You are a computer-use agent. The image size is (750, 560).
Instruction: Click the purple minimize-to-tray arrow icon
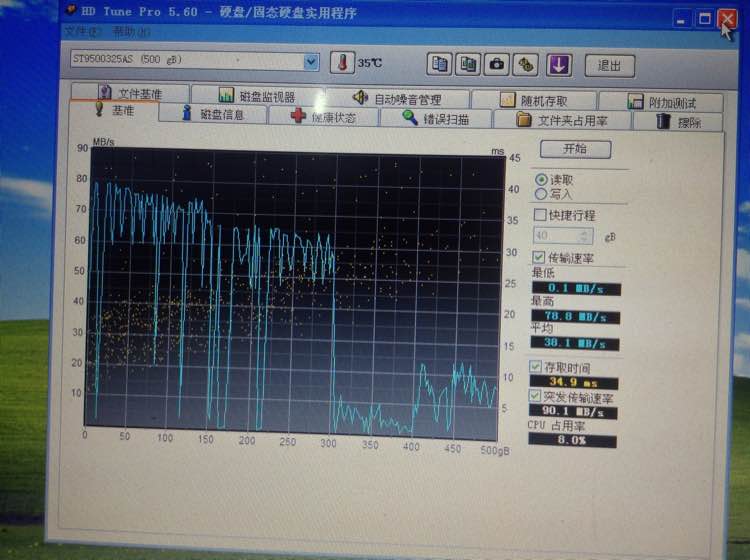pos(559,65)
